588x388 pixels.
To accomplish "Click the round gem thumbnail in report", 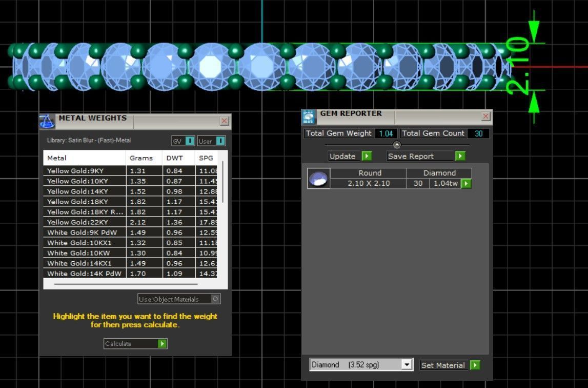I will [x=319, y=178].
